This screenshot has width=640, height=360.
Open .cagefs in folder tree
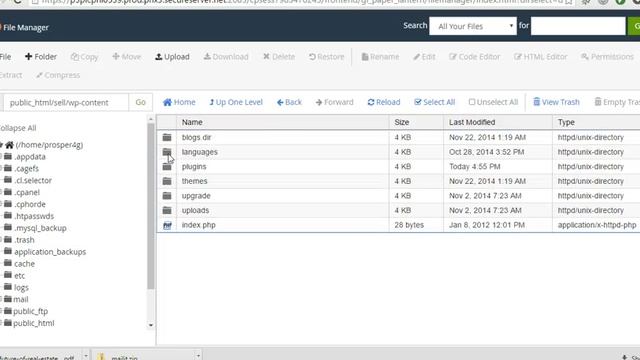pyautogui.click(x=27, y=169)
